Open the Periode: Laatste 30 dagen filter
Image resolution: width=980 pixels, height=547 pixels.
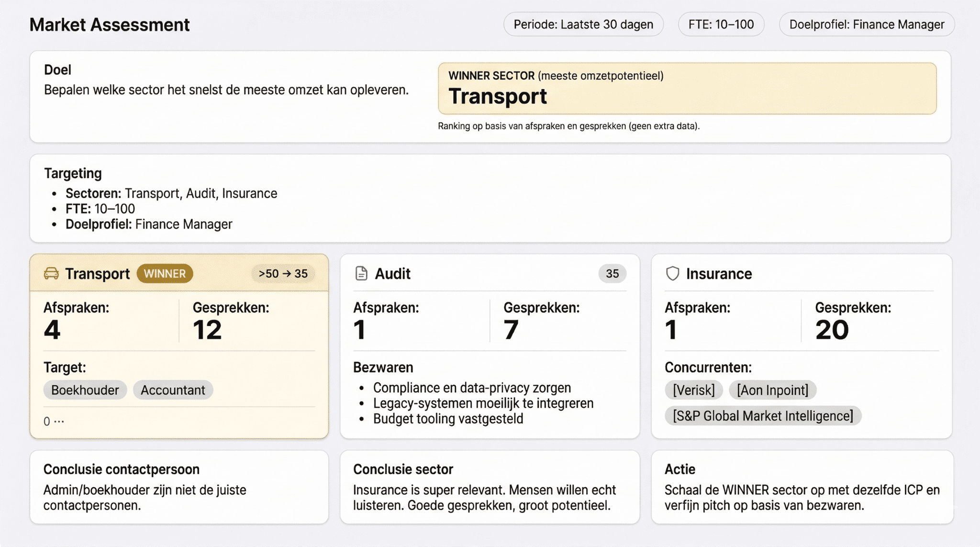583,24
